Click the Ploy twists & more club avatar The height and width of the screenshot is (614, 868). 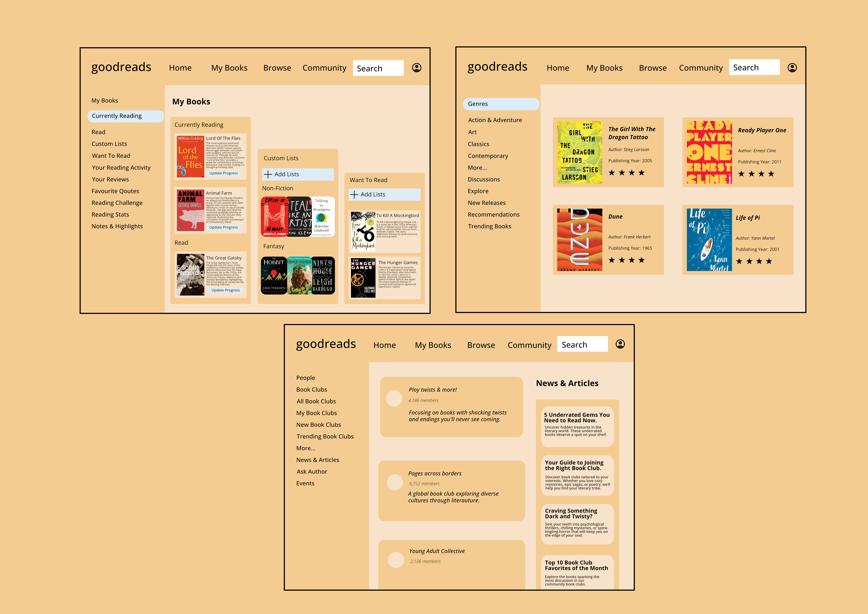click(394, 399)
